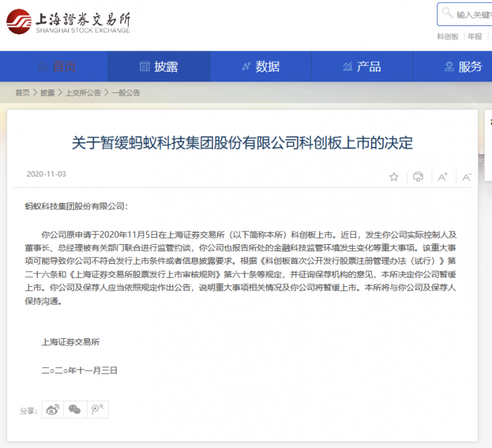The width and height of the screenshot is (492, 448).
Task: Go to 披露 in the breadcrumb
Action: click(x=47, y=93)
